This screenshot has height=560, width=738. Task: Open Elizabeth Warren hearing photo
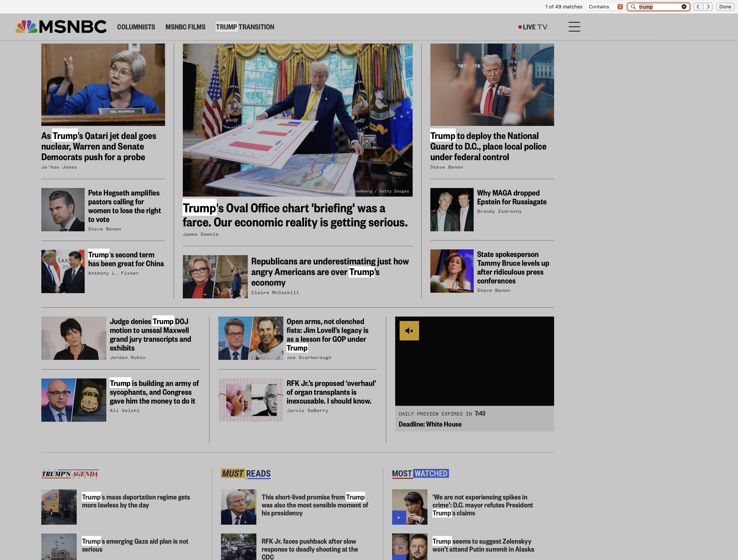(103, 85)
